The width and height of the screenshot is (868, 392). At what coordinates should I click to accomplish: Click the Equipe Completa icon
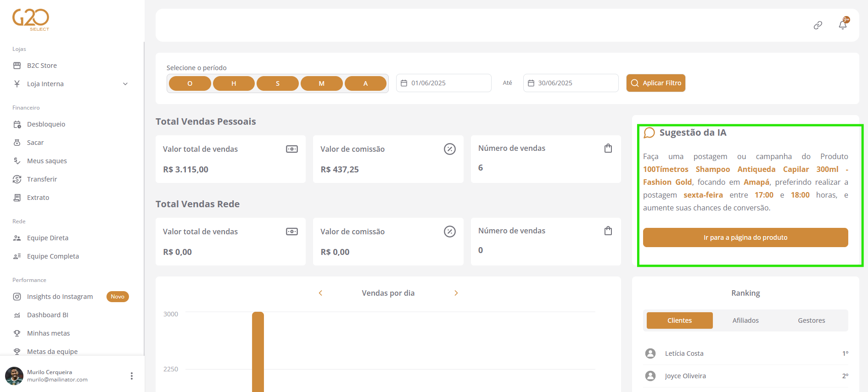tap(17, 256)
